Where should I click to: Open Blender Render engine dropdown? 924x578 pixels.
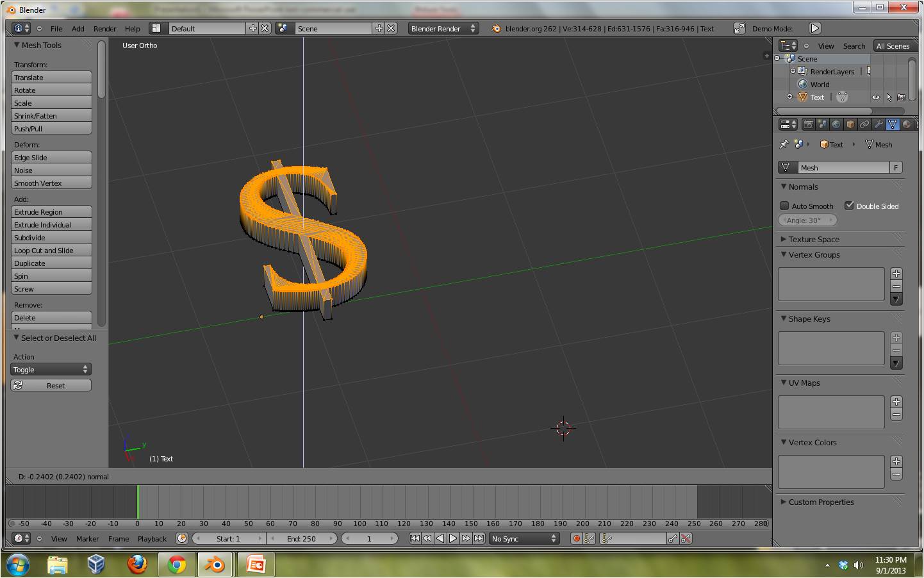(443, 28)
